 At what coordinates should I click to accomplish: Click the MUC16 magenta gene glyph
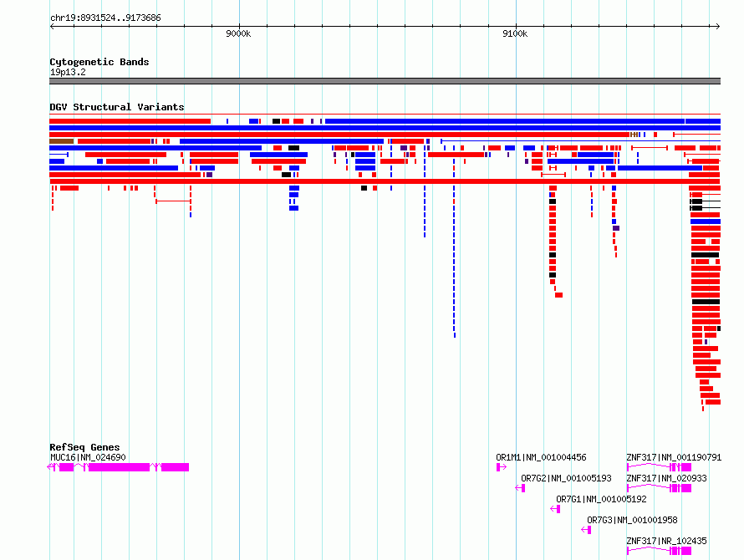tap(118, 467)
